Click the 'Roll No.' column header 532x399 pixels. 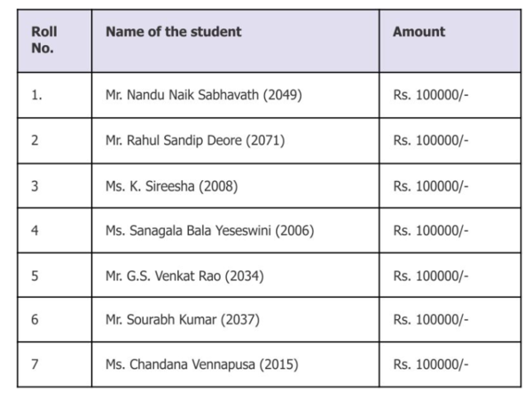coord(44,40)
